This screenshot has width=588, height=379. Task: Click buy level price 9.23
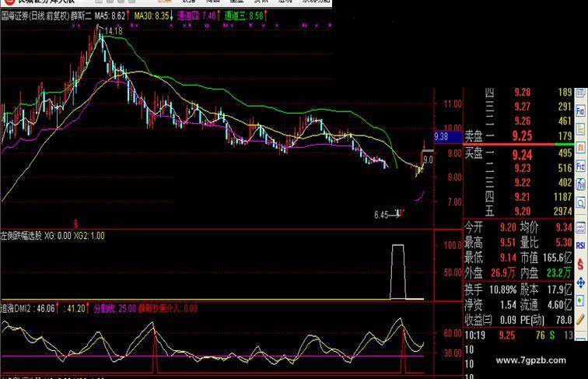(x=523, y=168)
